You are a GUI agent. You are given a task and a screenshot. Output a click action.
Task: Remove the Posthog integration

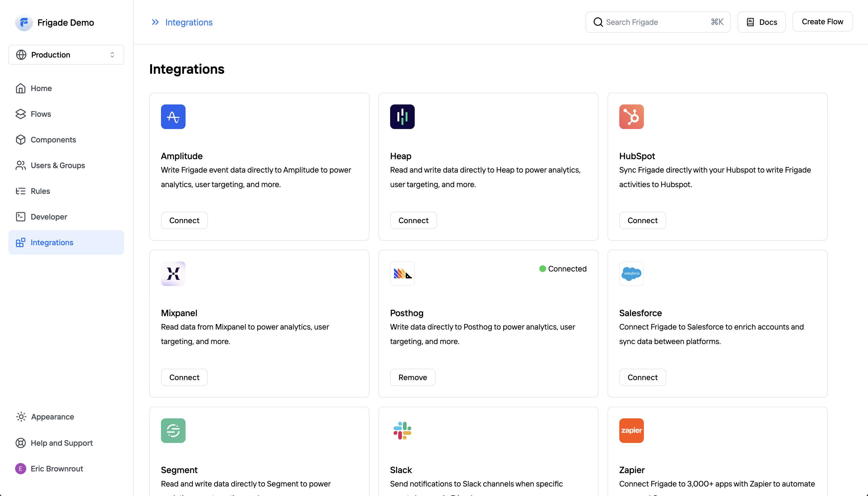[412, 377]
